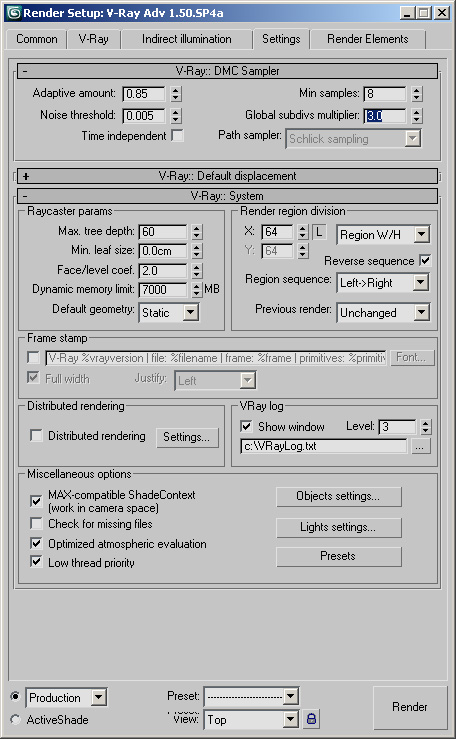This screenshot has width=456, height=739.
Task: Click the Render region X value field
Action: [277, 231]
